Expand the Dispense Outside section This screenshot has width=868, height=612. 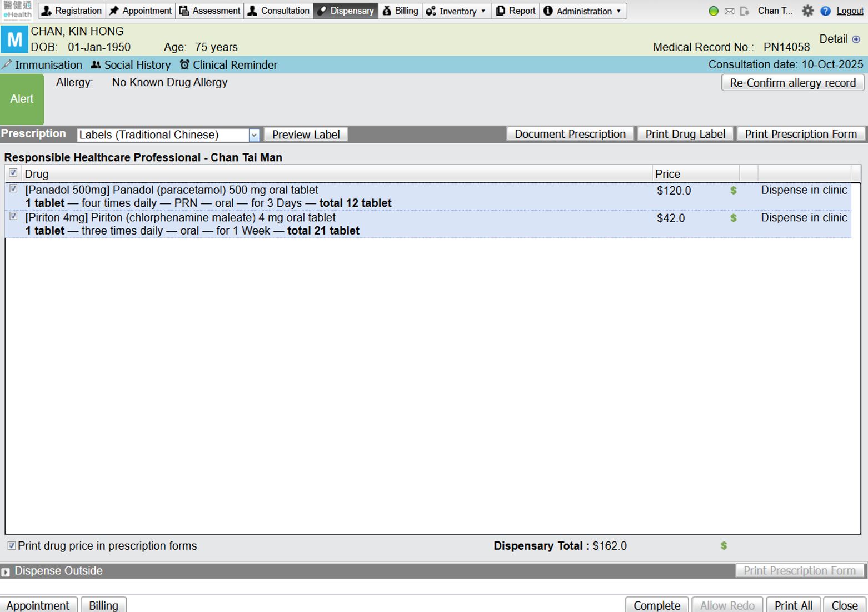point(6,571)
